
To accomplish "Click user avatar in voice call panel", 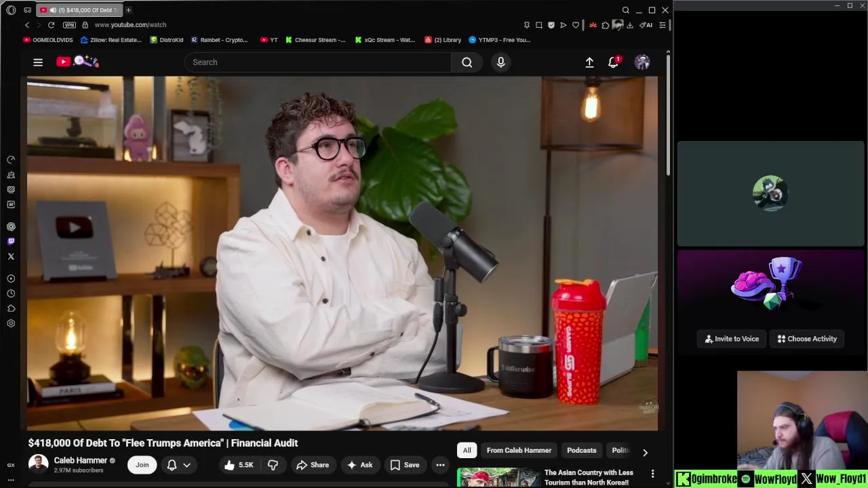I will pos(770,193).
